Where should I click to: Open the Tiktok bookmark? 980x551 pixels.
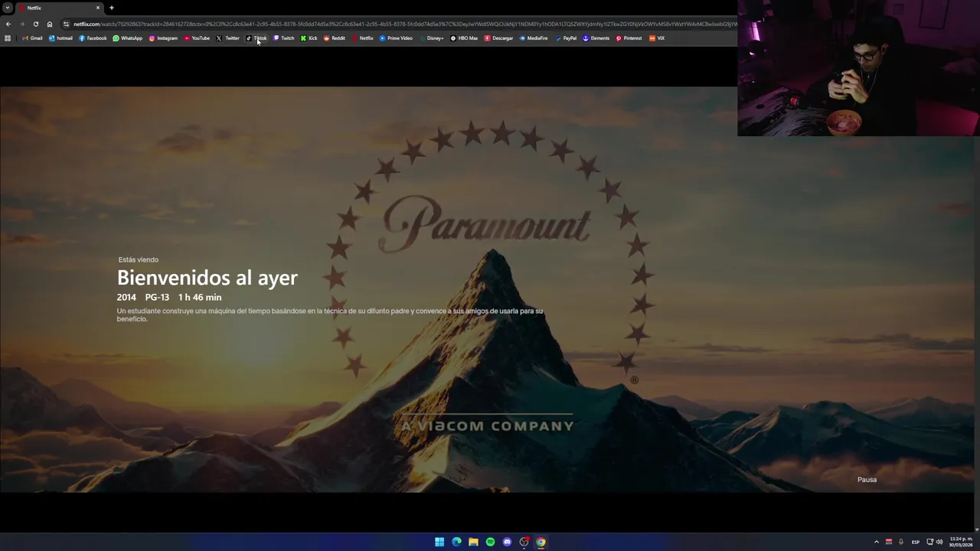(256, 38)
